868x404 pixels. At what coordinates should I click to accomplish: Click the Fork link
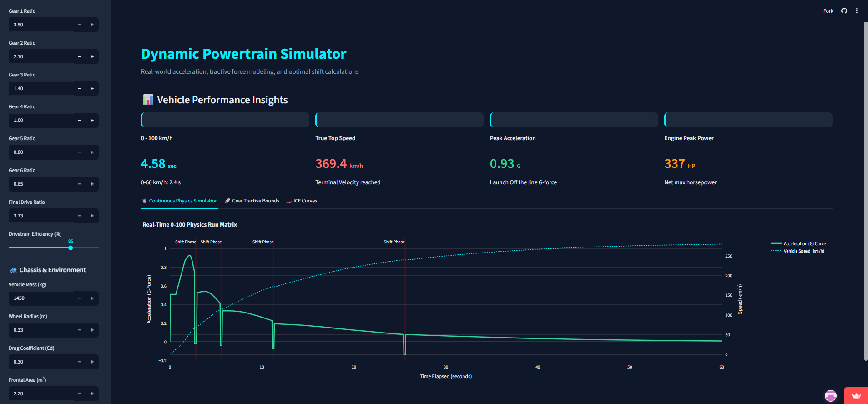(828, 11)
